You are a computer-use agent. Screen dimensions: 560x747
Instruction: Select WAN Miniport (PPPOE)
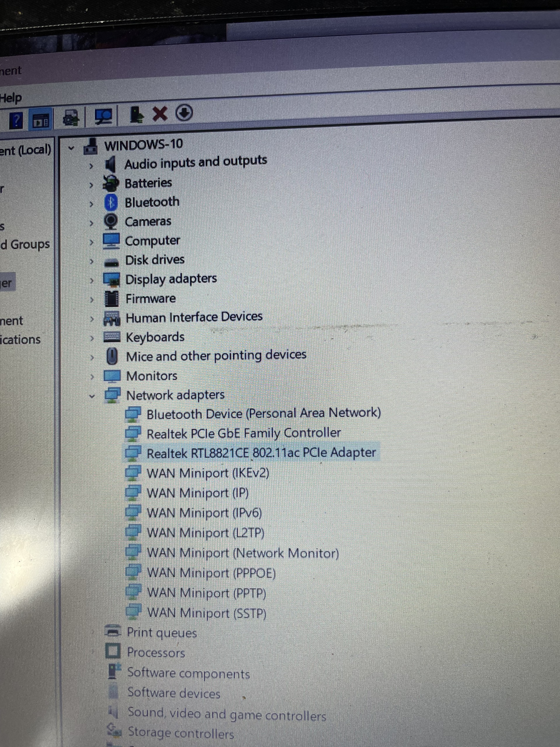(212, 573)
